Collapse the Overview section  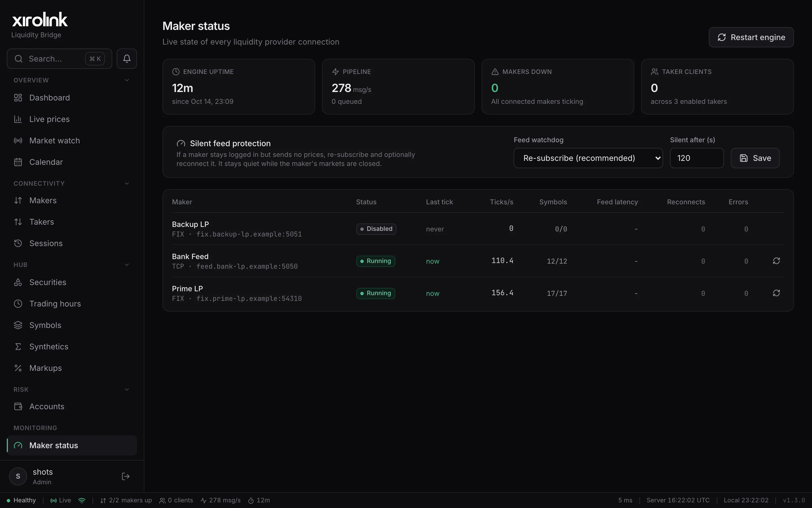point(127,80)
